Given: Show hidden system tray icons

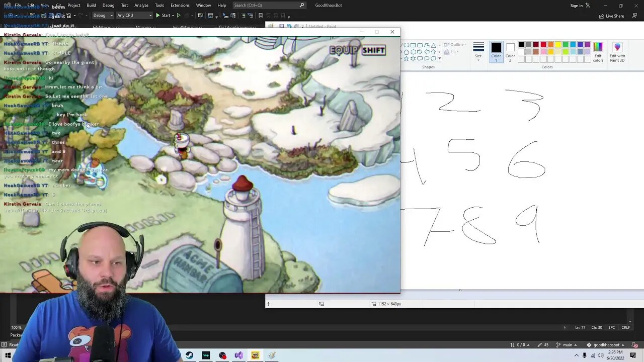Looking at the screenshot, I should pyautogui.click(x=577, y=355).
